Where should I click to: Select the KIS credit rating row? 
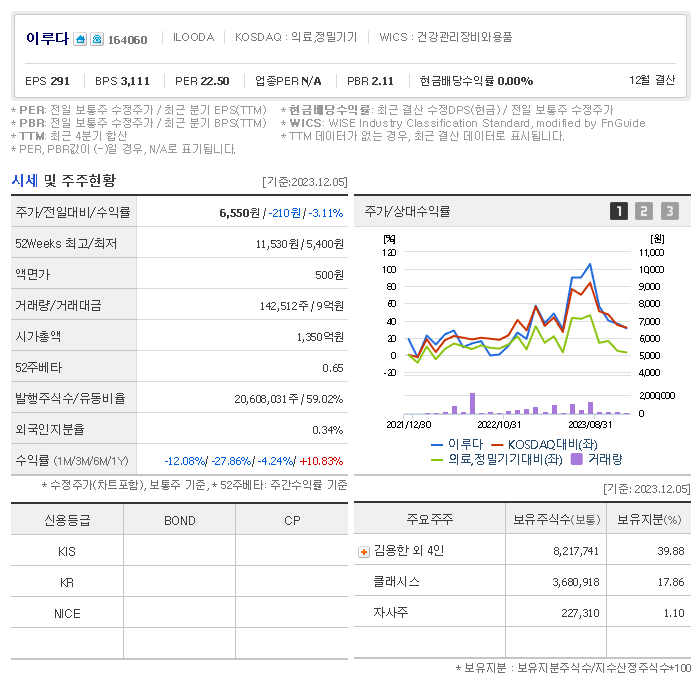point(179,551)
